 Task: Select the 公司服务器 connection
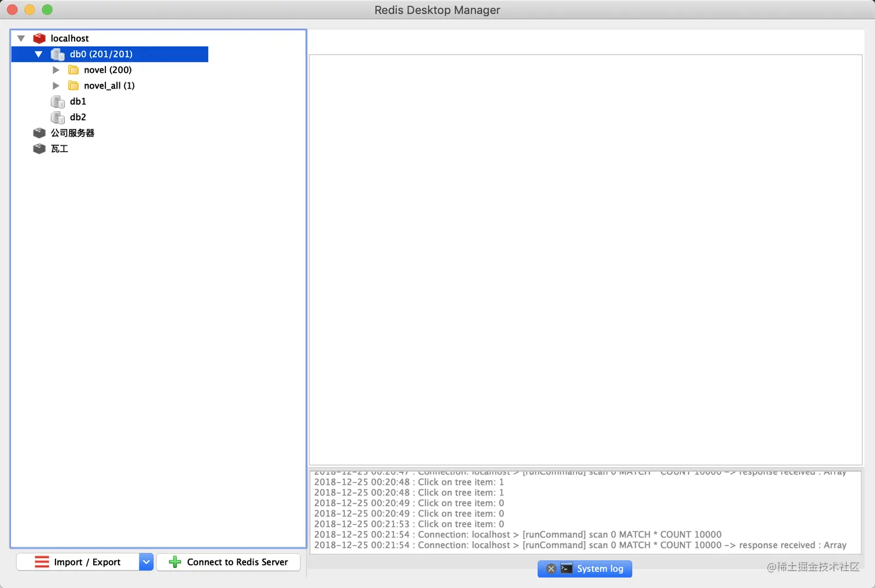point(72,133)
